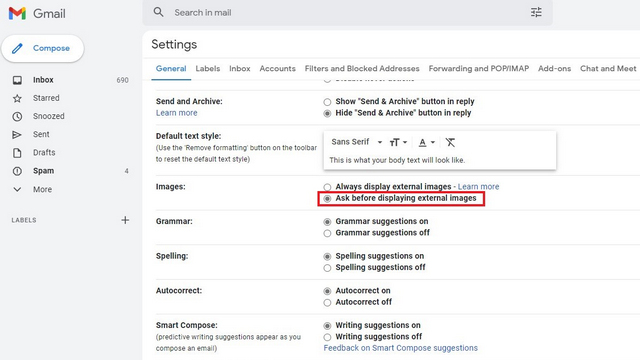
Task: Compose a new email
Action: pos(43,48)
